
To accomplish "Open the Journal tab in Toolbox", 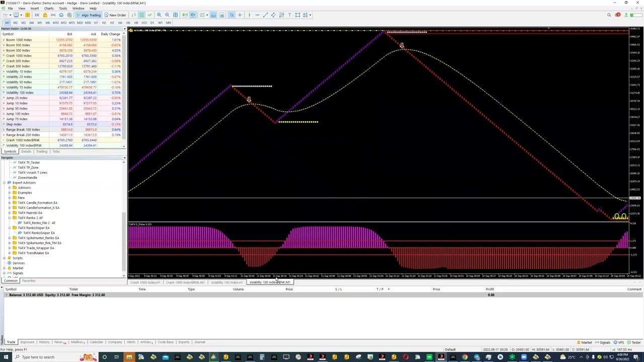I will pyautogui.click(x=200, y=342).
